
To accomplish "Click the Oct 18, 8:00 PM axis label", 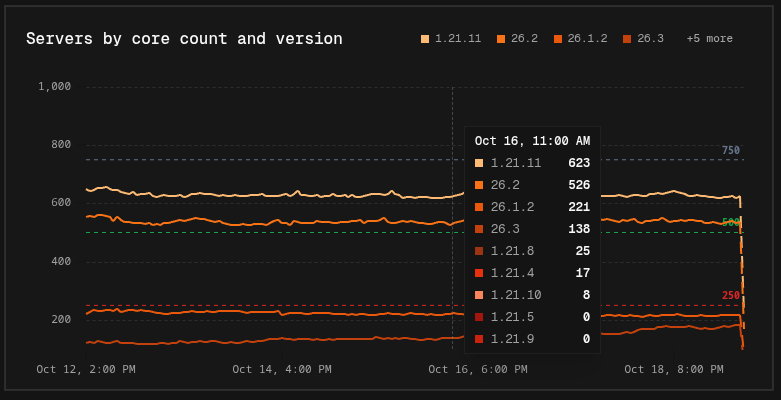I will tap(674, 370).
